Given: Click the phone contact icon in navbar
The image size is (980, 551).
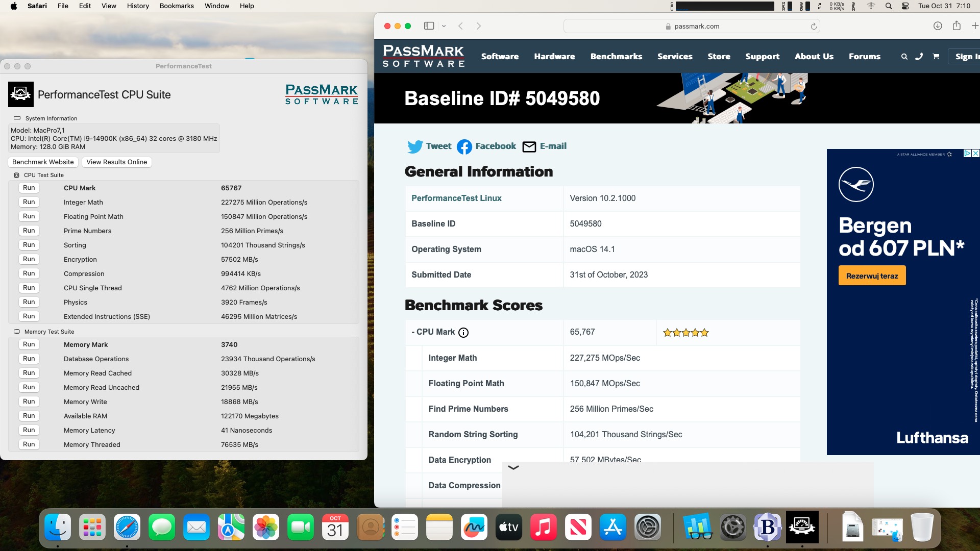Looking at the screenshot, I should [x=919, y=57].
